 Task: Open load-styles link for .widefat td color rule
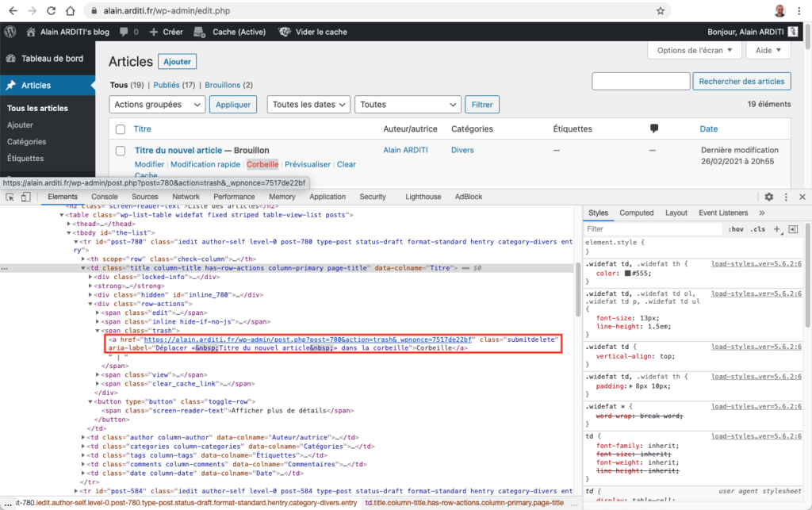756,264
